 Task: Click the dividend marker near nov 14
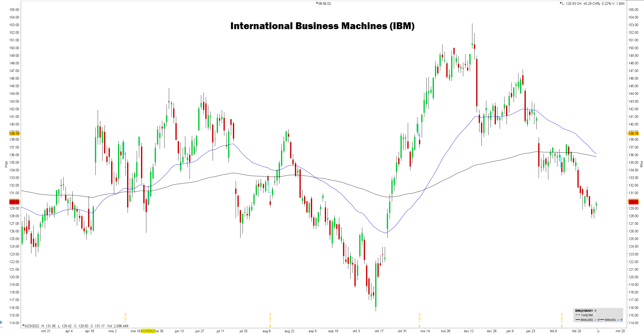[x=419, y=320]
